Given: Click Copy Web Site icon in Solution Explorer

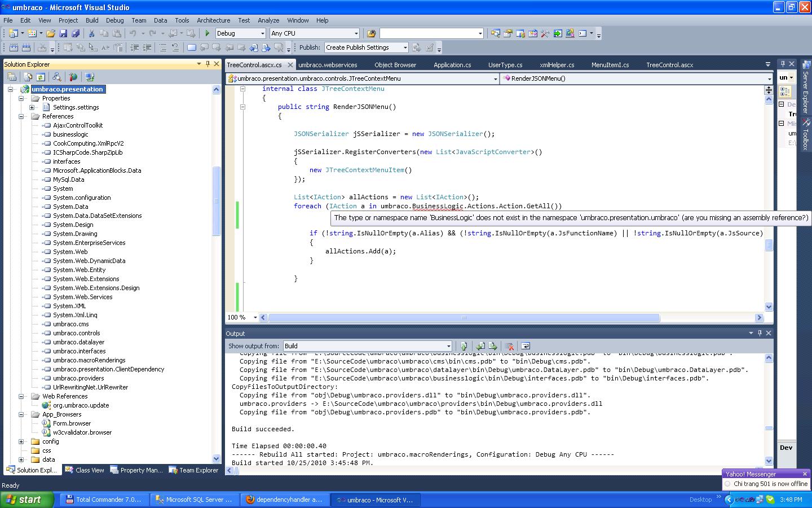Looking at the screenshot, I should click(x=90, y=77).
